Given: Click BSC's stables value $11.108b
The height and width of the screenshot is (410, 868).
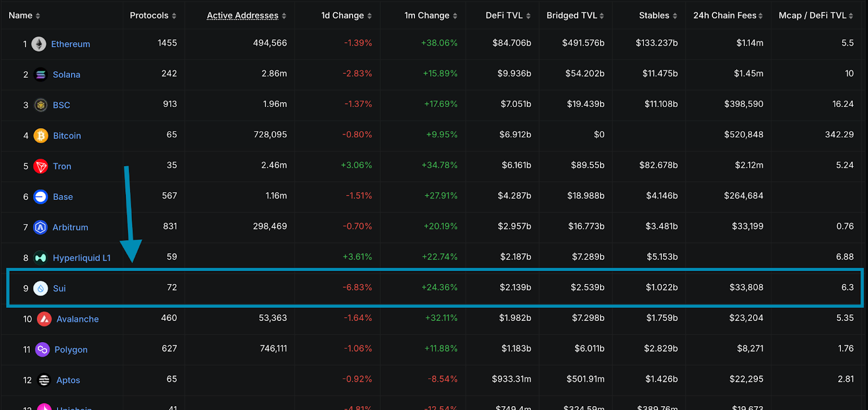Looking at the screenshot, I should point(661,104).
